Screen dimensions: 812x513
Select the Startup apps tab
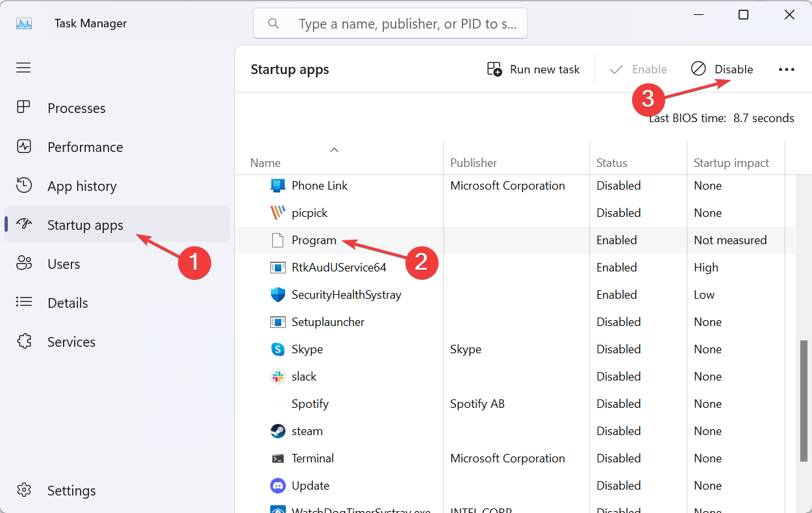(117, 225)
